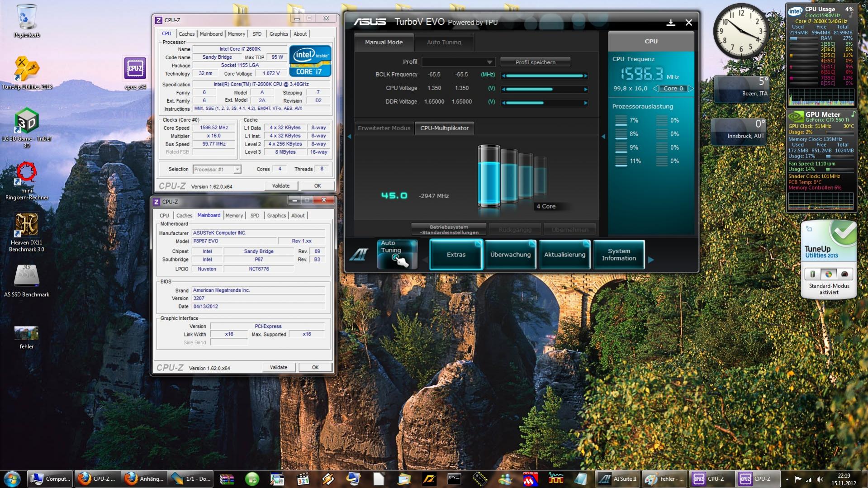The width and height of the screenshot is (868, 488).
Task: Open mini Ringkern-Rechner desktop shortcut
Action: click(27, 181)
